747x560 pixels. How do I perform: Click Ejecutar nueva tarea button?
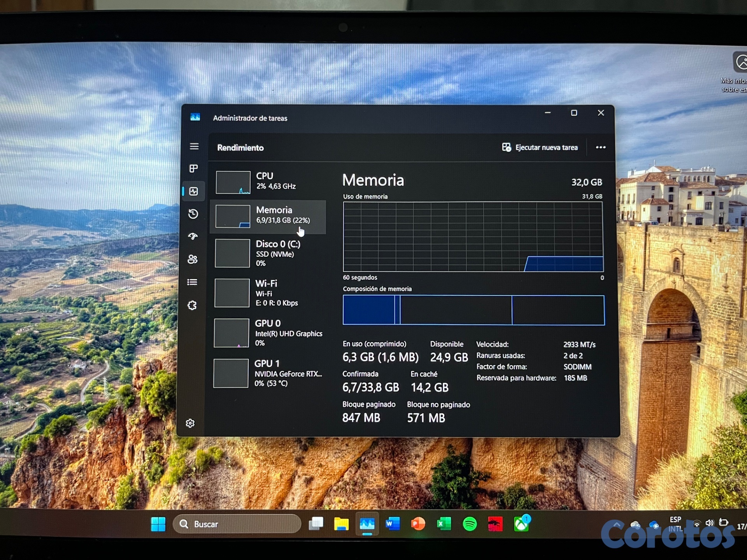pyautogui.click(x=540, y=147)
